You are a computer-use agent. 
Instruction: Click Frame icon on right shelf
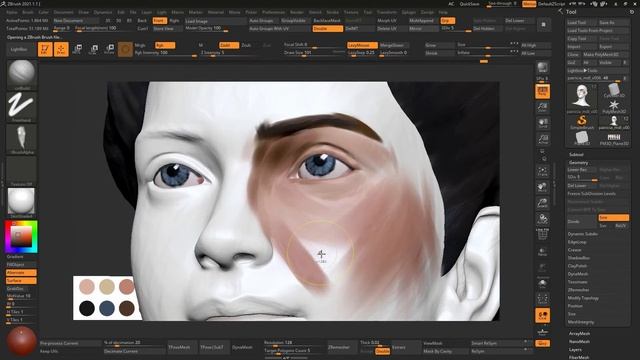[x=542, y=171]
